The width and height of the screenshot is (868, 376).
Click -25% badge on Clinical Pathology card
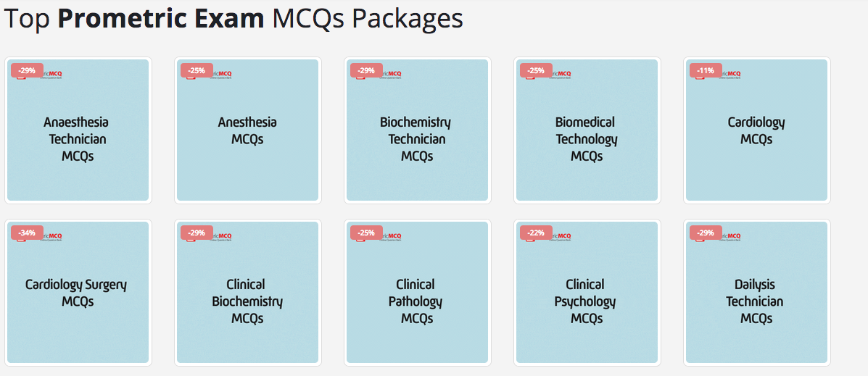coord(366,233)
